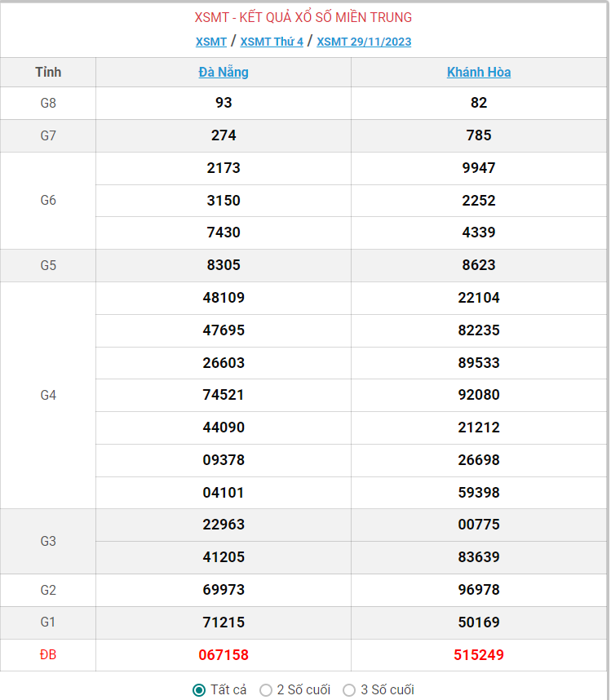
Task: Click the G7 number 785
Action: [x=479, y=135]
